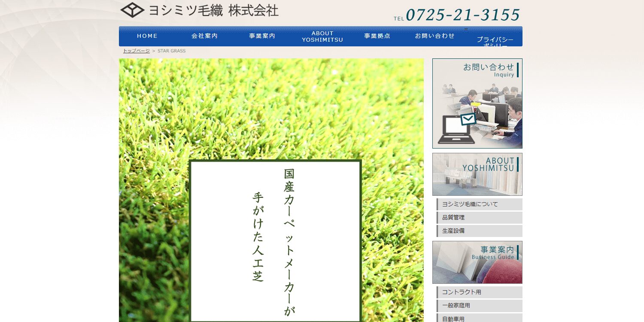Open the 事業案内 Business Guide sidebar banner
This screenshot has height=322, width=644.
(477, 262)
